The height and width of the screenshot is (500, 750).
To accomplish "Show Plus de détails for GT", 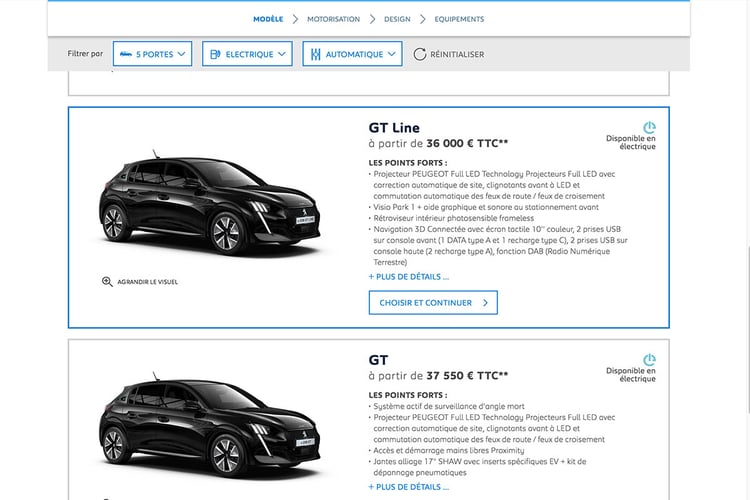I will [x=409, y=487].
